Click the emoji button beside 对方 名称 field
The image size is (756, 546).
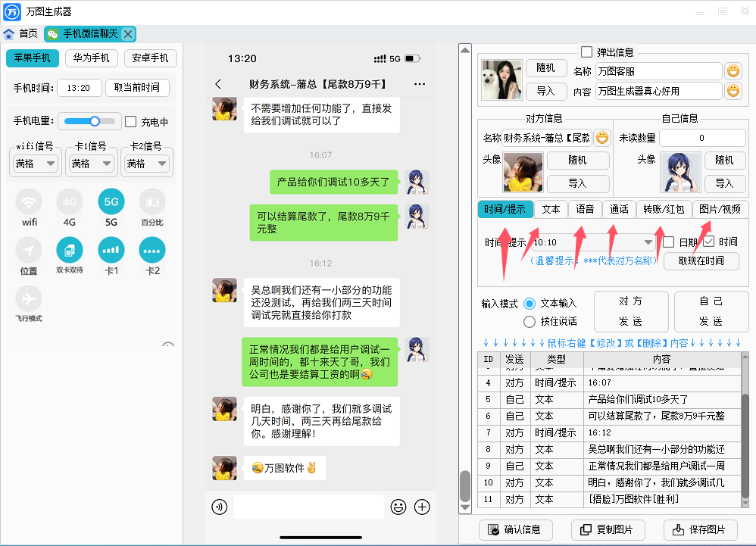point(602,138)
